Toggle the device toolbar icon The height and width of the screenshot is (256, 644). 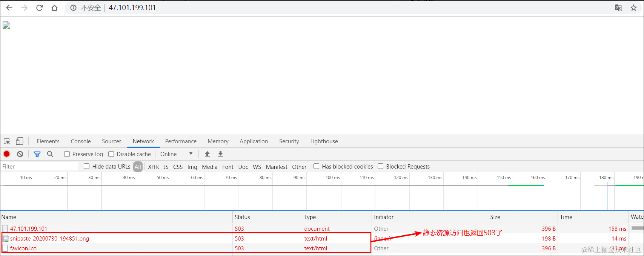(19, 141)
